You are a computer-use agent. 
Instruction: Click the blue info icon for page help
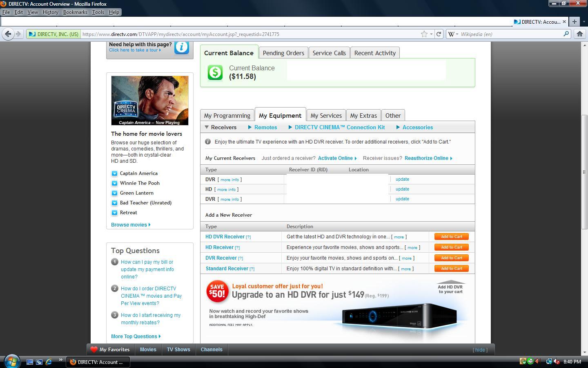tap(182, 47)
